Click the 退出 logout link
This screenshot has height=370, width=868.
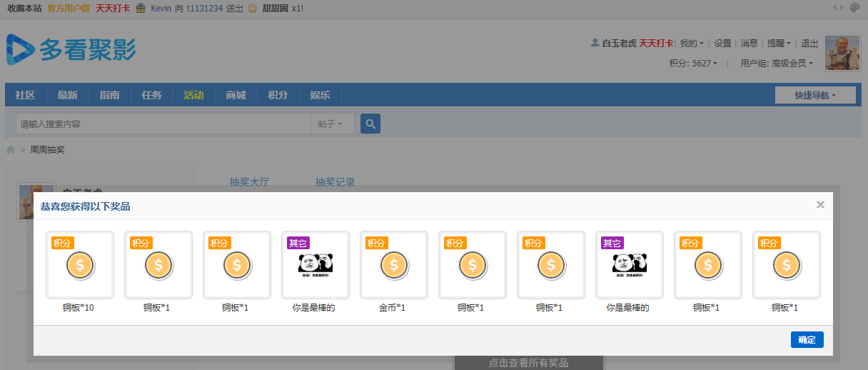809,44
